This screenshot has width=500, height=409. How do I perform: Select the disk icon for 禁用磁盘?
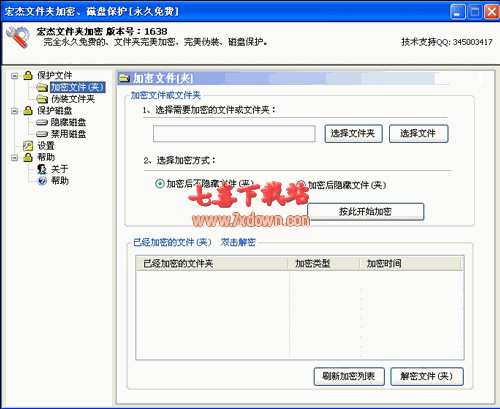[42, 134]
